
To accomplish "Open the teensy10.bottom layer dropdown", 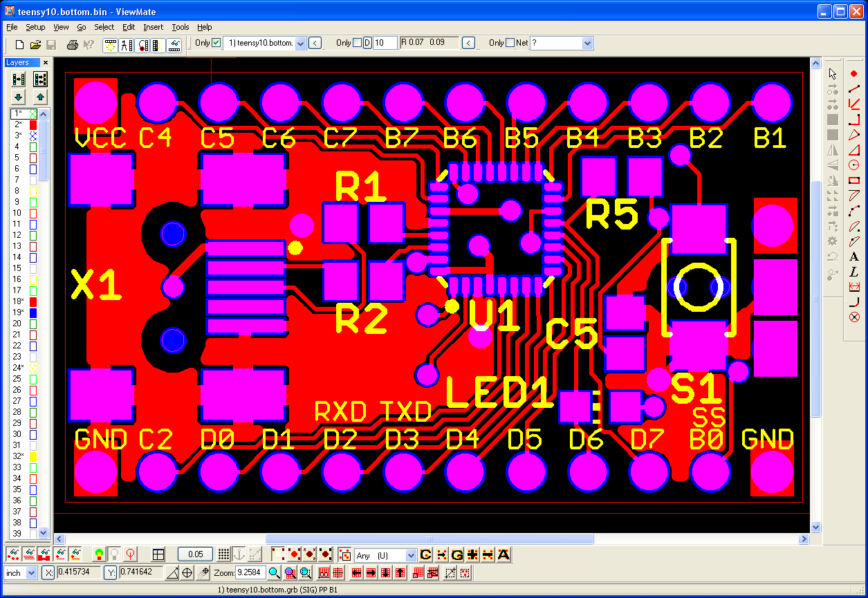I will 300,43.
